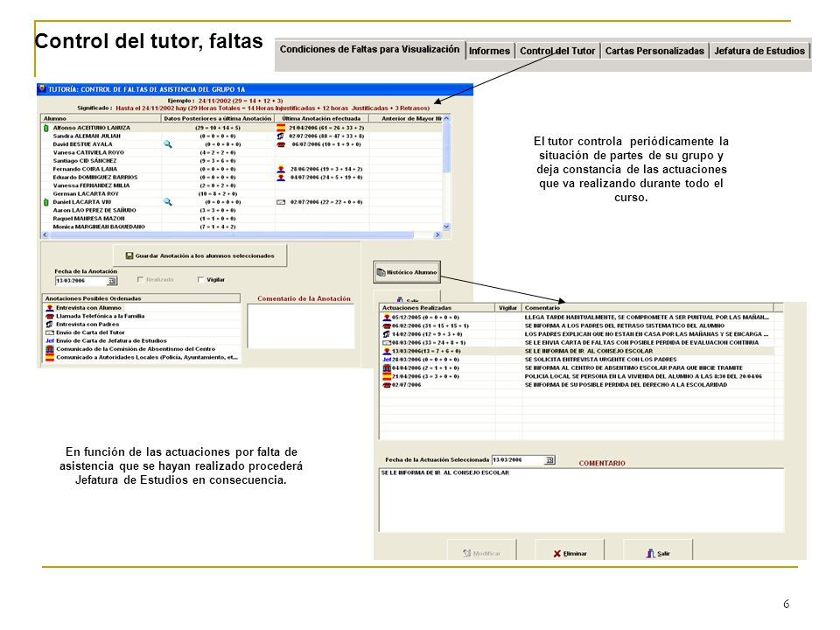This screenshot has height=630, width=840.
Task: Click the parents-interview icon in Sandra ALEMAN's row
Action: pyautogui.click(x=281, y=136)
